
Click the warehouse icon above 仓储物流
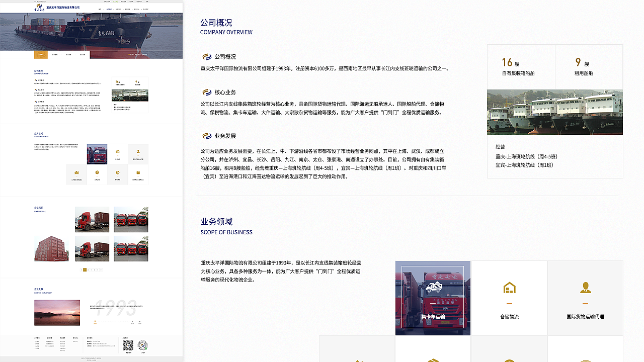[509, 288]
